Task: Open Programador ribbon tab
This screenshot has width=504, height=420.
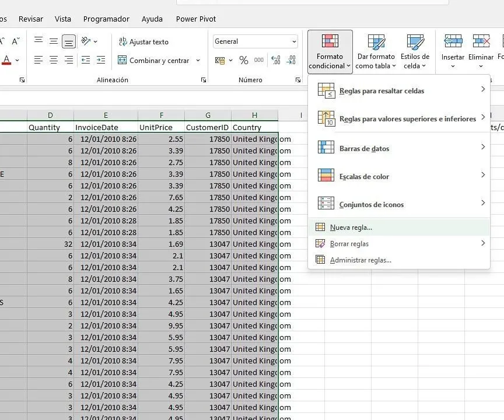Action: [x=106, y=19]
